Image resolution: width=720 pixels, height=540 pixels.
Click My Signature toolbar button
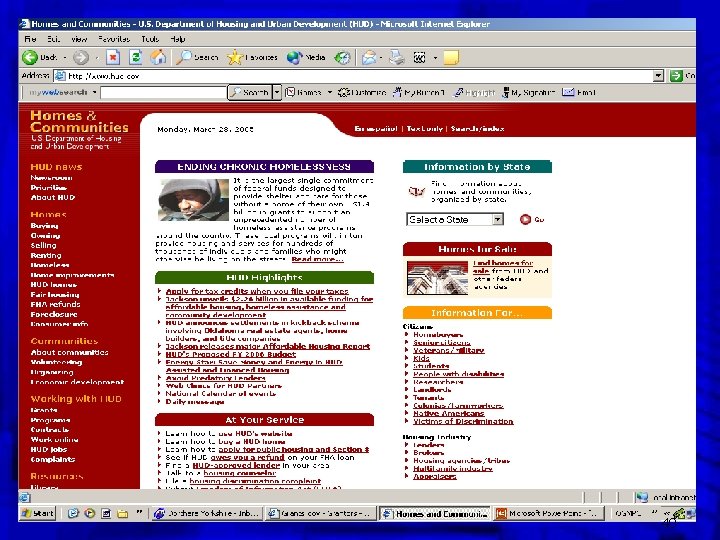[x=529, y=92]
